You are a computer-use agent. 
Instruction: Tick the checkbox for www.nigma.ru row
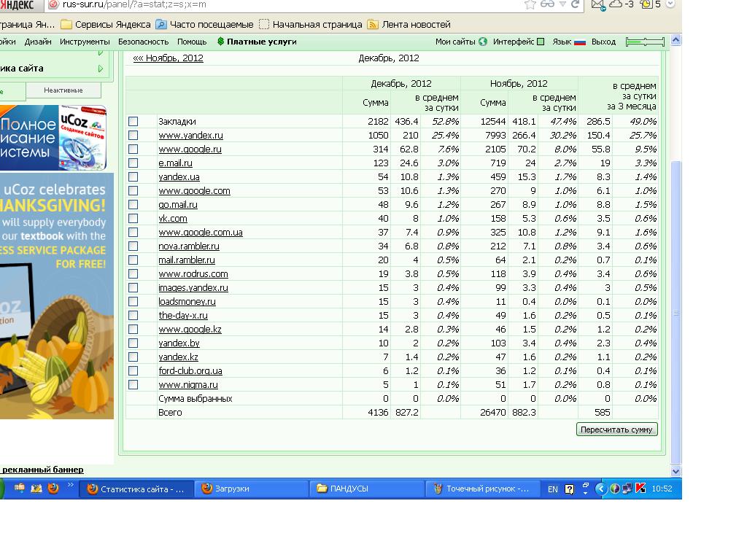133,384
